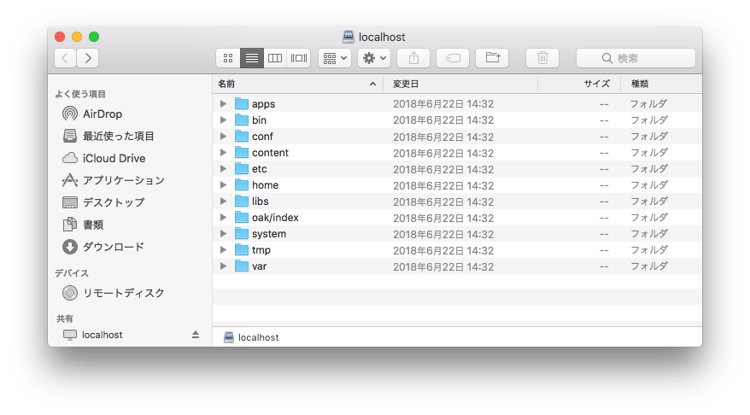Open ダウンロード in the sidebar
The width and height of the screenshot is (750, 415).
click(x=103, y=247)
